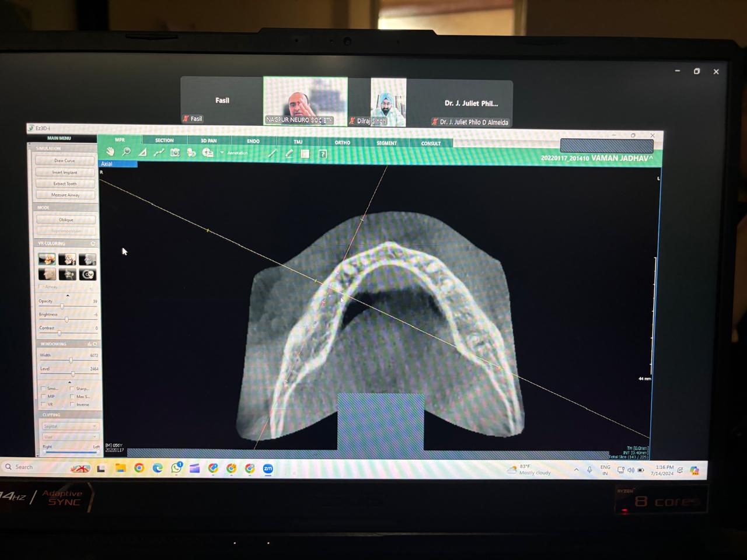Reset VR Coloring with refresh icon
Screen dimensions: 747x560
click(93, 243)
